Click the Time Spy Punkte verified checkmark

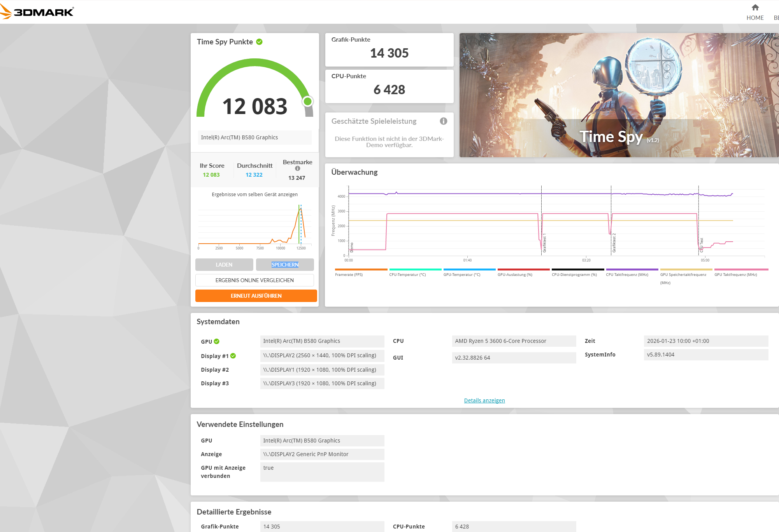tap(259, 42)
